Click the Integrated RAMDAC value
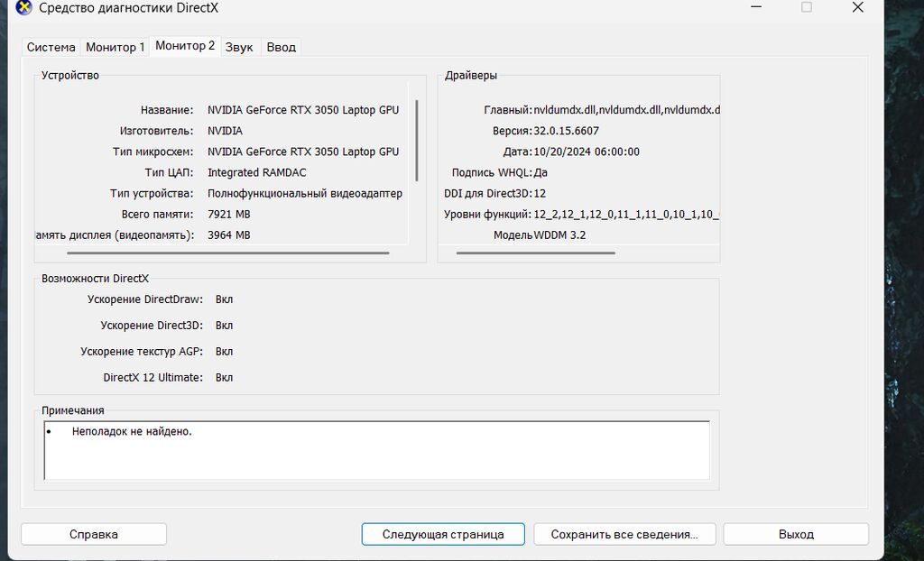This screenshot has height=561, width=924. [x=257, y=172]
